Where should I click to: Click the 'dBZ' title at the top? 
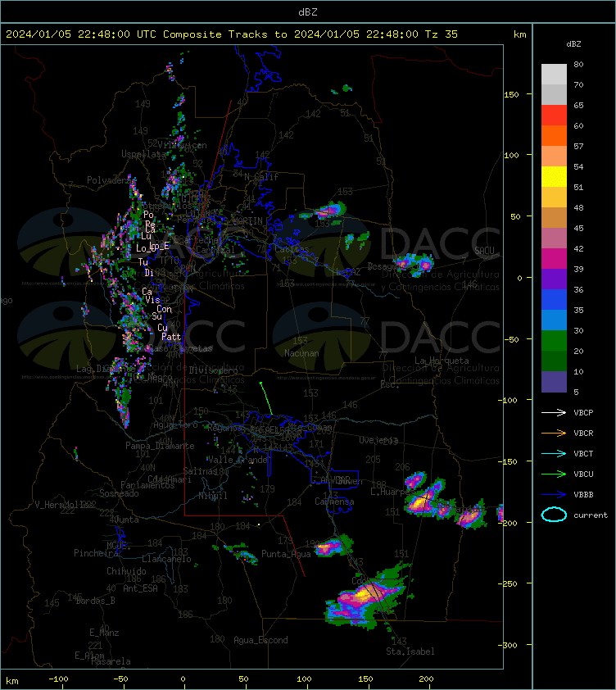coord(307,12)
